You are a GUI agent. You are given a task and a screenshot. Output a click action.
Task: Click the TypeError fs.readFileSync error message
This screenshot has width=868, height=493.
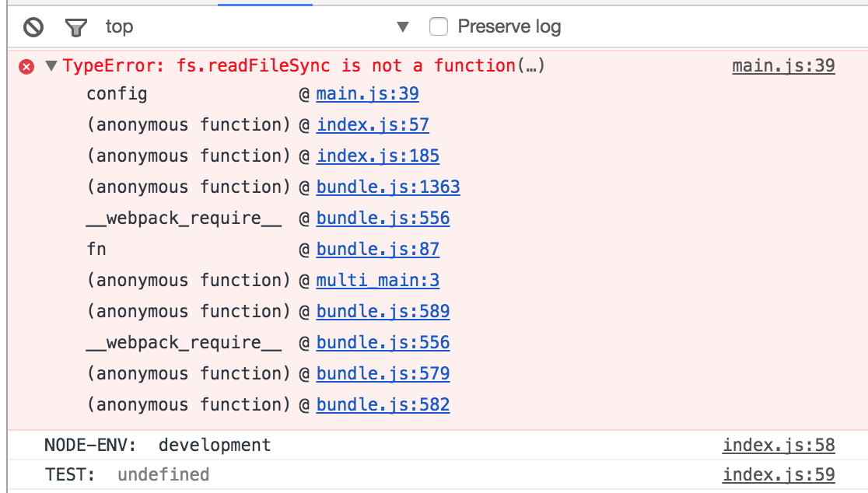click(303, 66)
